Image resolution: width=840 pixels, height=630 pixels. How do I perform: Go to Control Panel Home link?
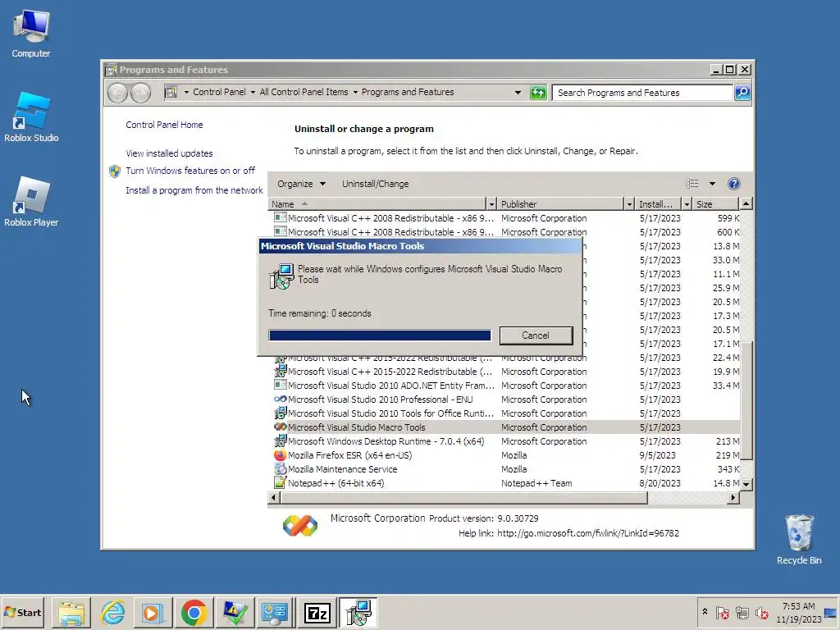tap(164, 125)
